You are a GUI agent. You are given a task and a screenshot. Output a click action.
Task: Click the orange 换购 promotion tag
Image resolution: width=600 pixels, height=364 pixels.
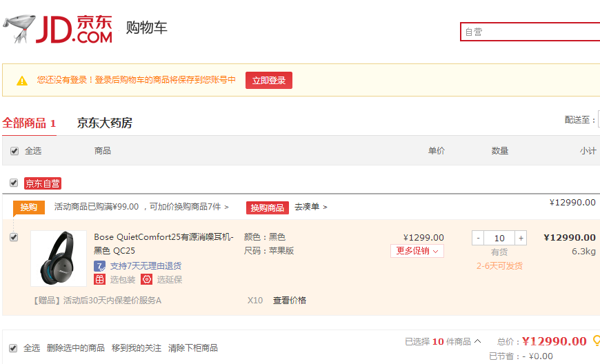click(29, 208)
